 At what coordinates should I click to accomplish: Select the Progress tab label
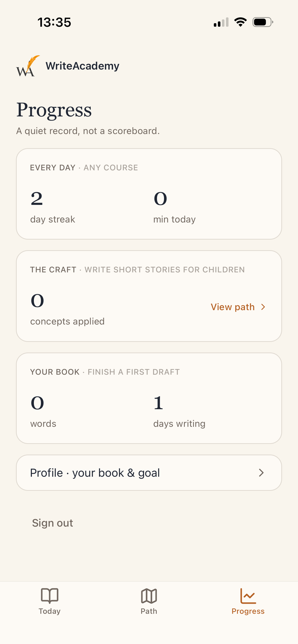click(248, 611)
